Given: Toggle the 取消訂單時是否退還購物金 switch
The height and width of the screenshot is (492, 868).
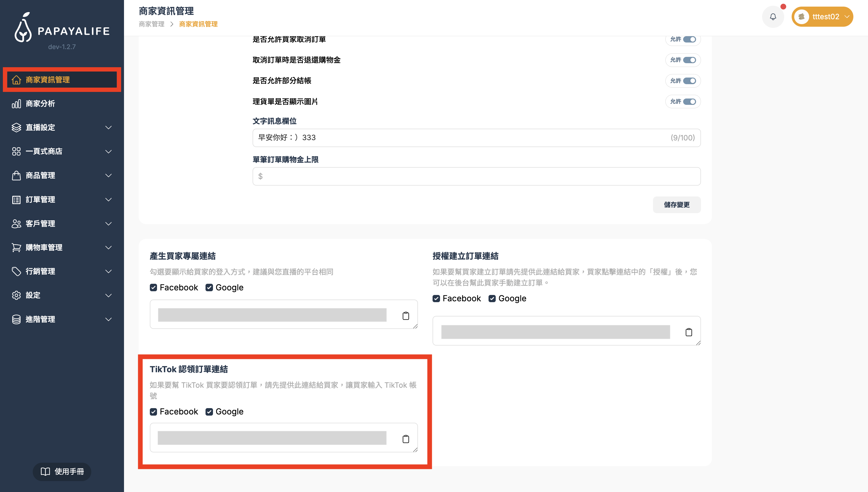Looking at the screenshot, I should (689, 60).
